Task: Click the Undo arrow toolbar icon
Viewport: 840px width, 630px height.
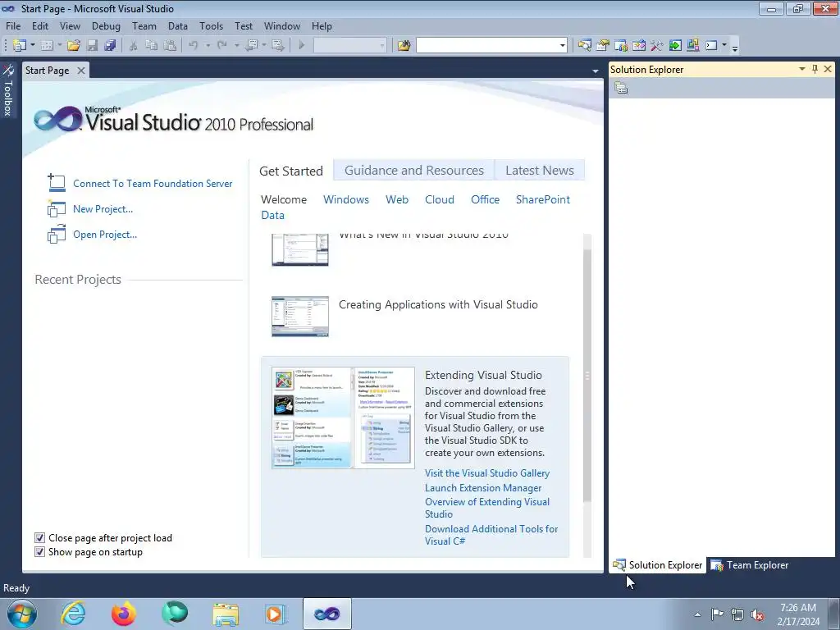Action: (194, 46)
